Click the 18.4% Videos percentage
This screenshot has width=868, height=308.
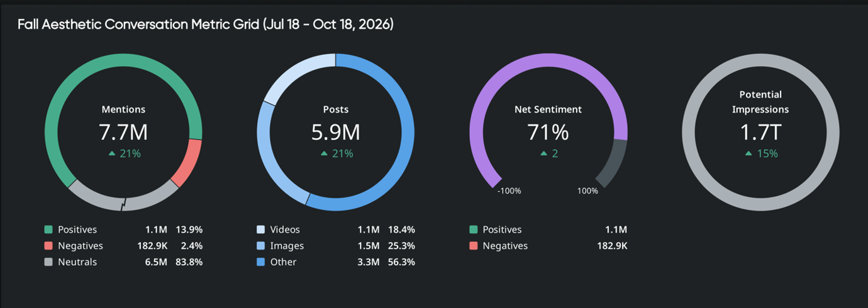coord(401,229)
